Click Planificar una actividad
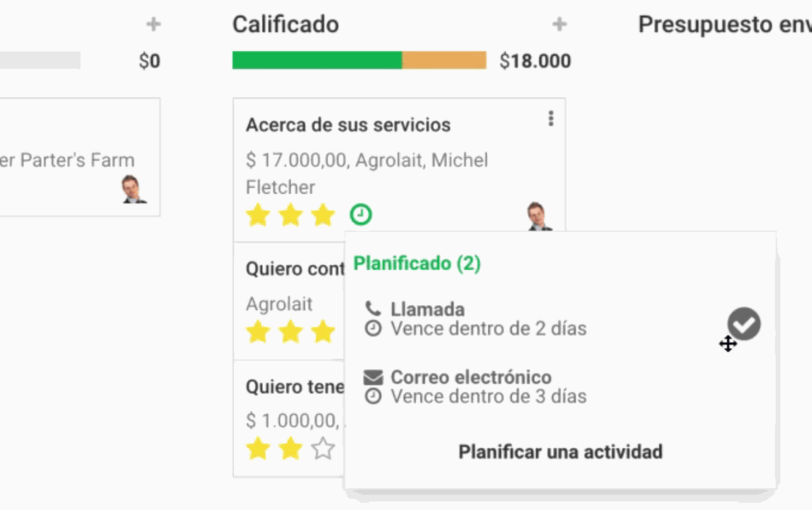The height and width of the screenshot is (510, 812). (x=560, y=453)
